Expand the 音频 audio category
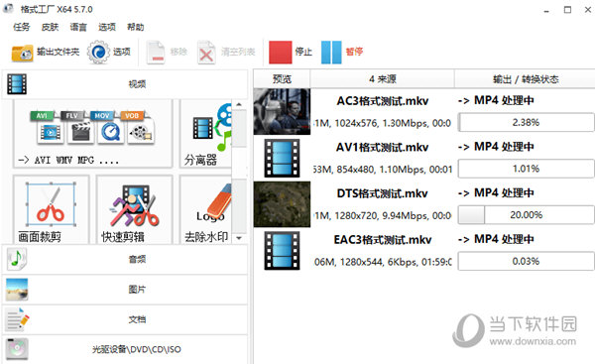 pyautogui.click(x=125, y=259)
